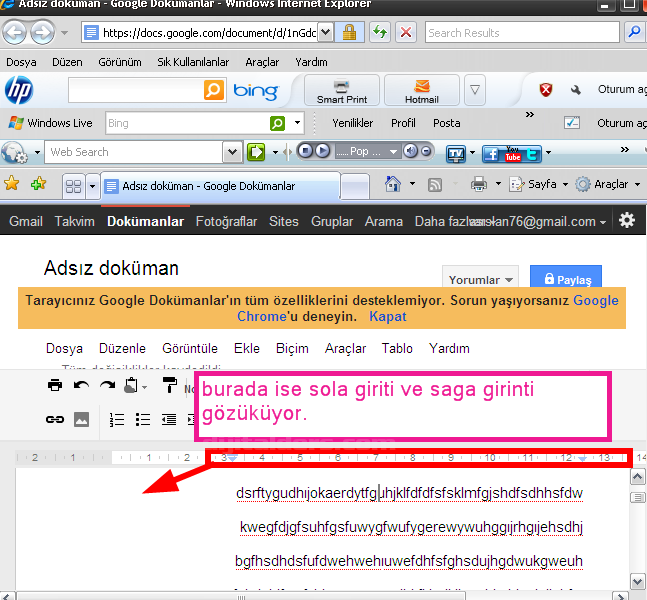
Task: Mute the radio using the speaker icon
Action: point(411,151)
